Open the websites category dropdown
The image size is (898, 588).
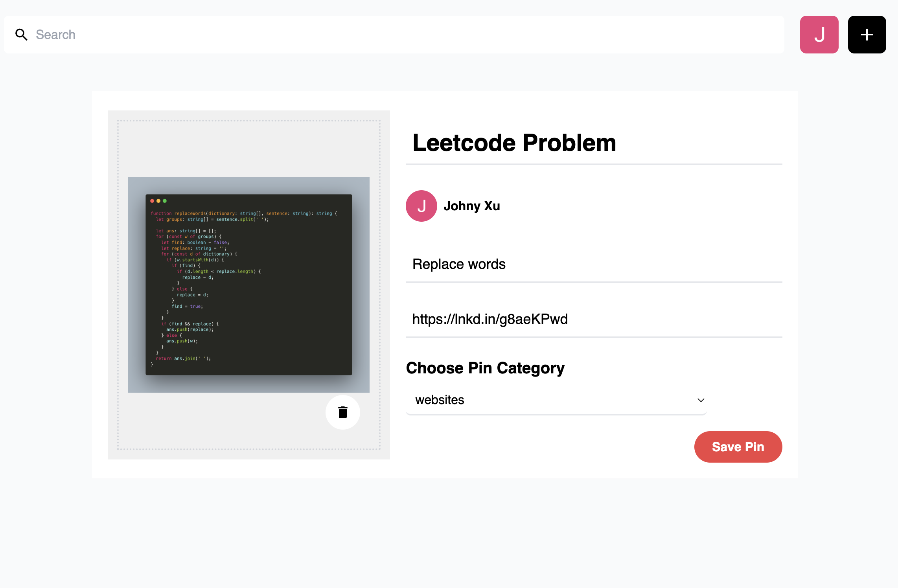[550, 400]
